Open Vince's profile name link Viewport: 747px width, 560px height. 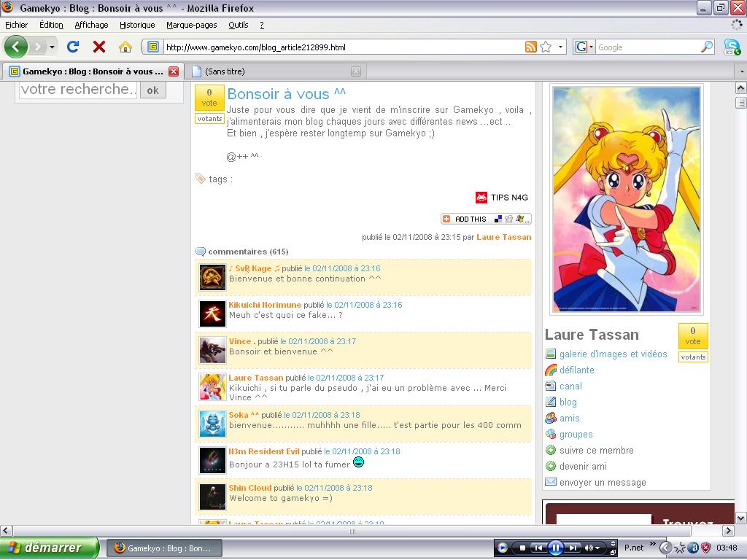pos(242,341)
